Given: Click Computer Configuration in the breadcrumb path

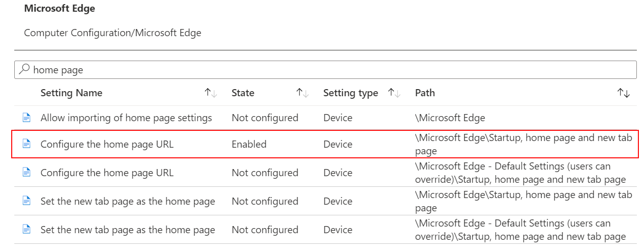Looking at the screenshot, I should click(77, 33).
